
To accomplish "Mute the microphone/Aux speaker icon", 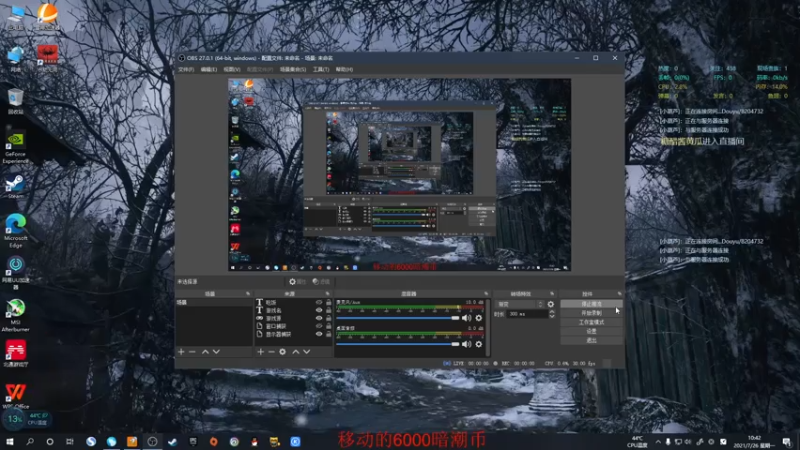I will point(466,318).
